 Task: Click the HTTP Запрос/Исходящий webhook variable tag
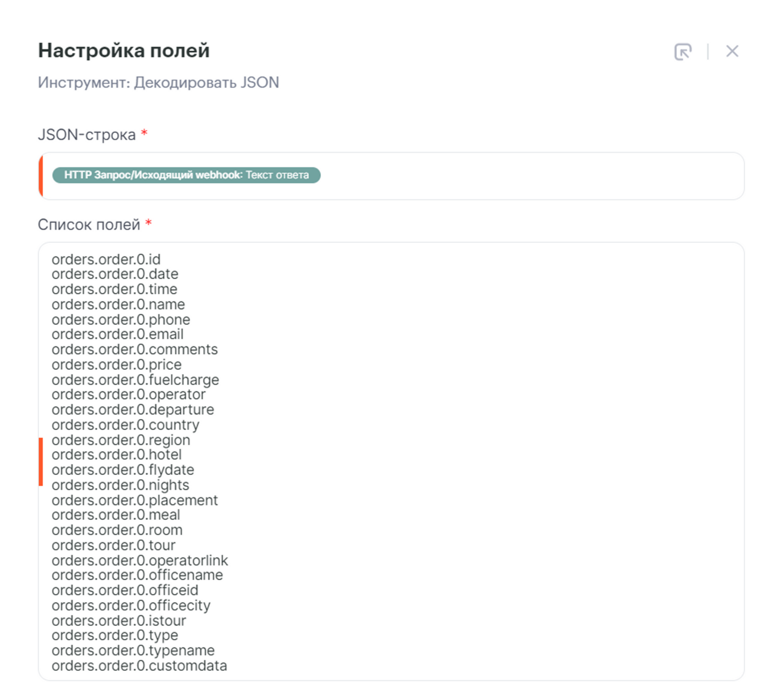[186, 175]
